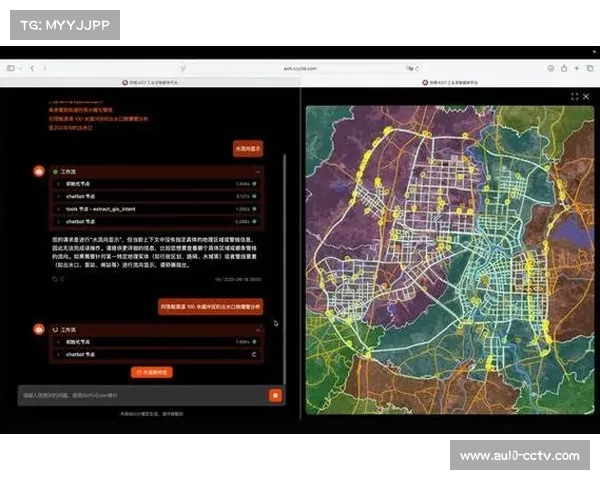Click the long orange user message about 100 米
Image resolution: width=600 pixels, height=480 pixels.
click(x=210, y=307)
